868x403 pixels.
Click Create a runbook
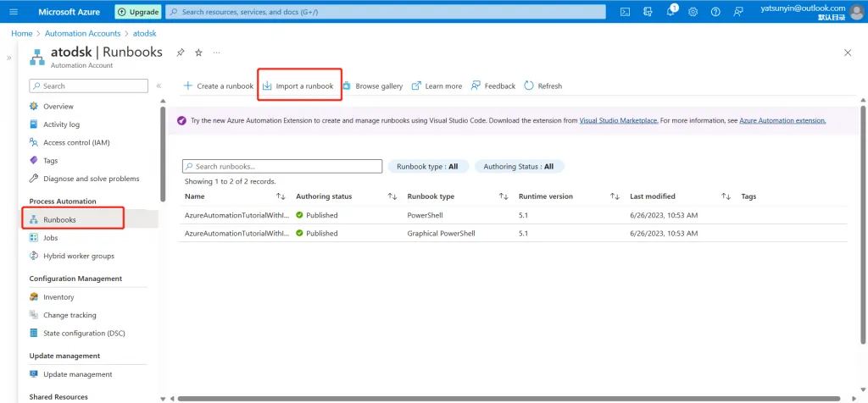[218, 86]
